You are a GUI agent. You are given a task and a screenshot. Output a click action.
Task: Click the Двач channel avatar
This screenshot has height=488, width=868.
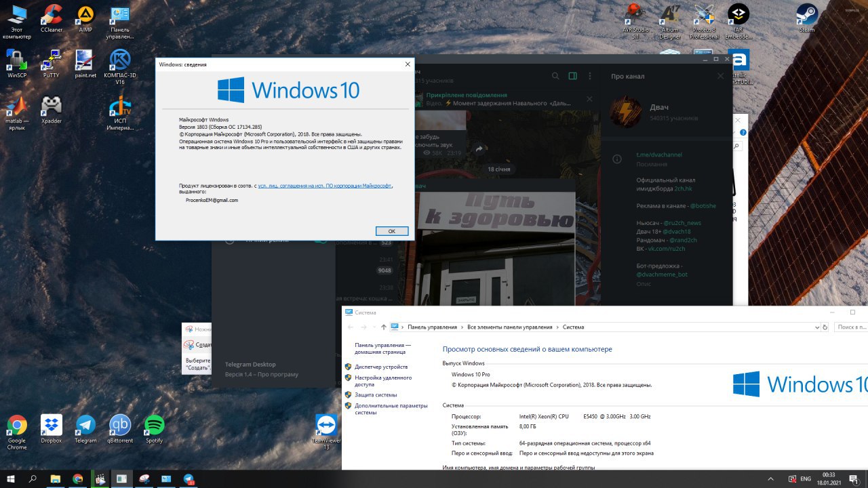coord(624,111)
